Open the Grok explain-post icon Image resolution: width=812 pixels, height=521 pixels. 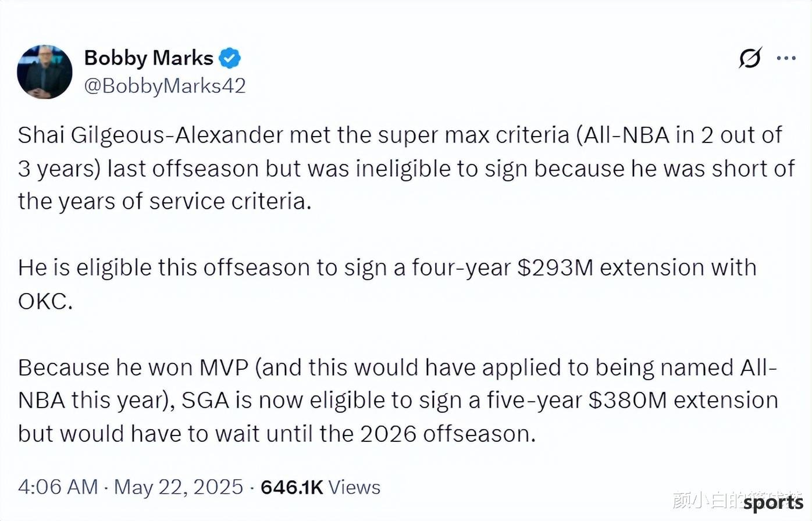[750, 58]
